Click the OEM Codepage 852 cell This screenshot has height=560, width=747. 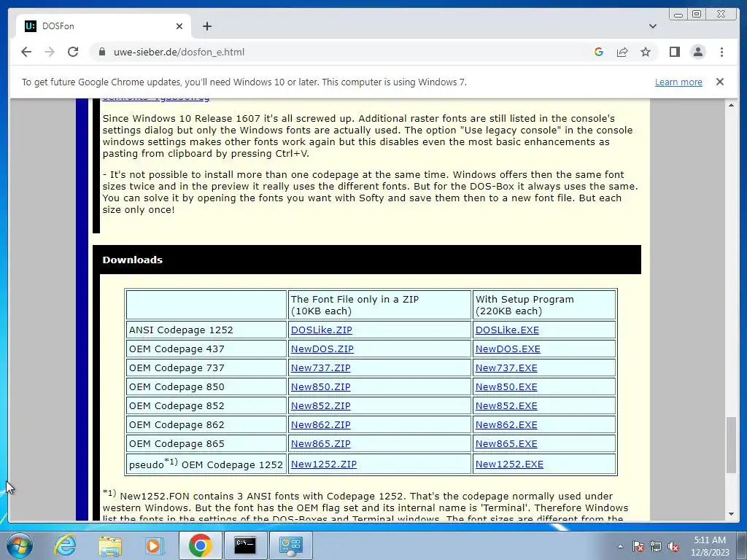click(206, 406)
